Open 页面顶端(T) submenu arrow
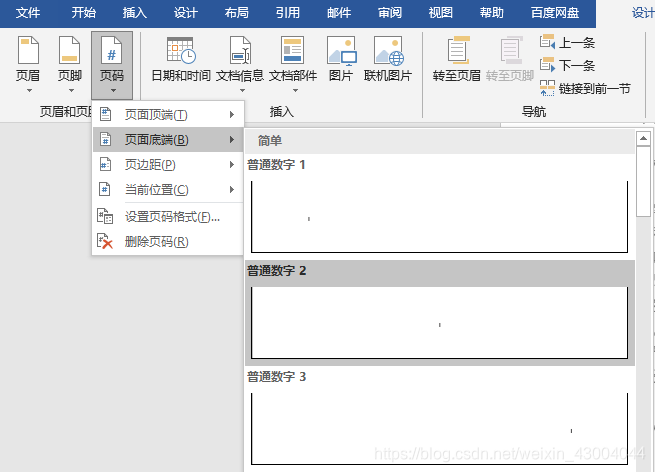The width and height of the screenshot is (655, 472). click(x=232, y=114)
